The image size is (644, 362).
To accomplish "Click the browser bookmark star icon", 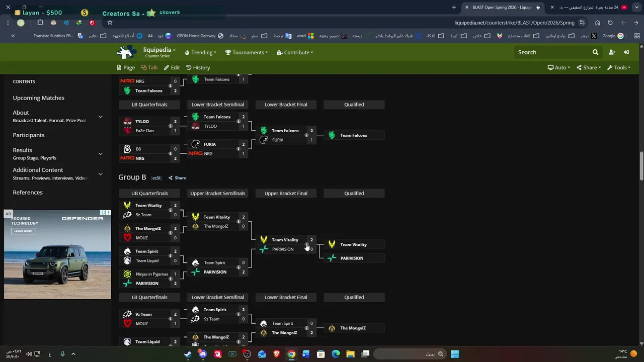I will [110, 23].
